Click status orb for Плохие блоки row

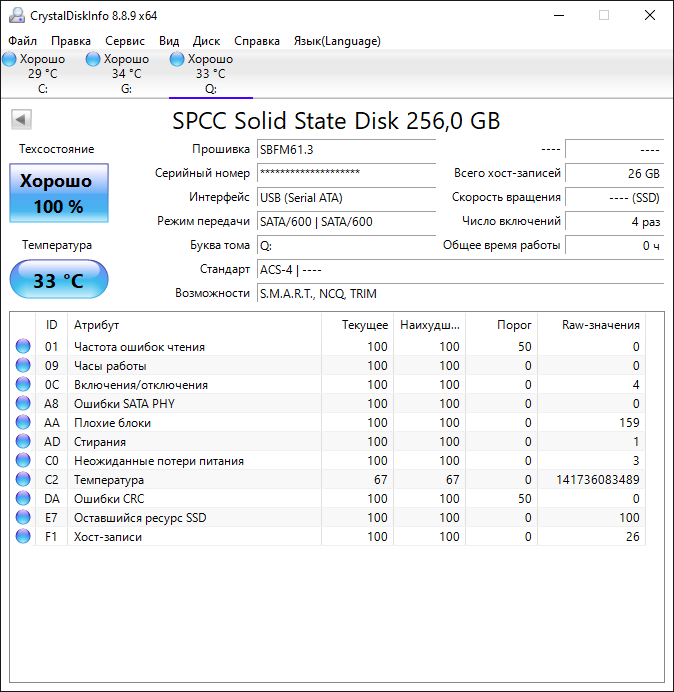click(x=23, y=423)
